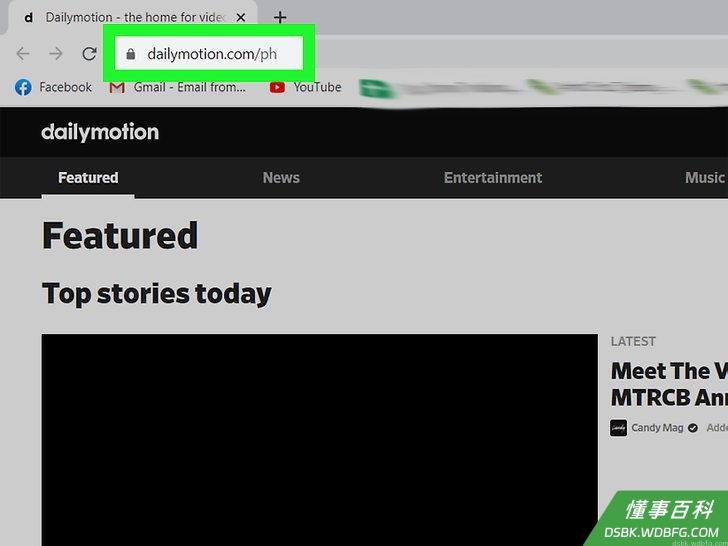Viewport: 728px width, 546px height.
Task: Switch to the Entertainment tab
Action: click(493, 178)
